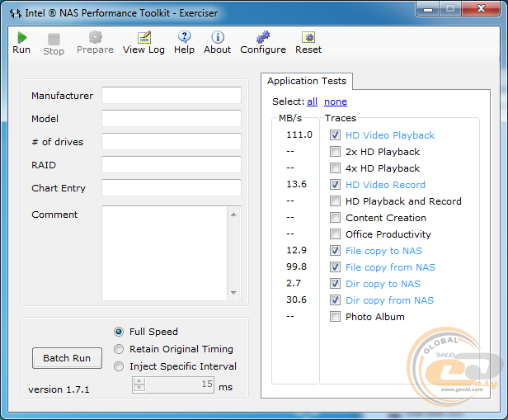Increase the interval ms stepper up arrow
This screenshot has width=508, height=420.
[139, 381]
